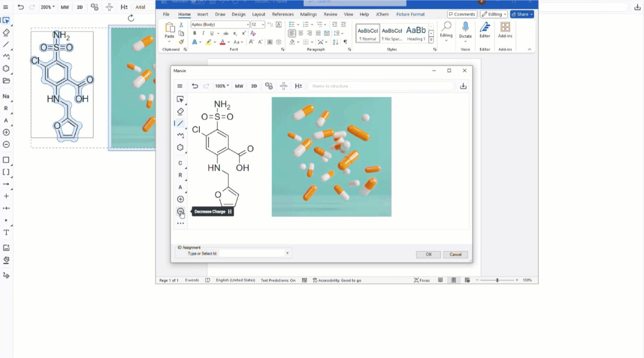This screenshot has height=358, width=644.
Task: Switch to the Insert tab
Action: tap(202, 14)
